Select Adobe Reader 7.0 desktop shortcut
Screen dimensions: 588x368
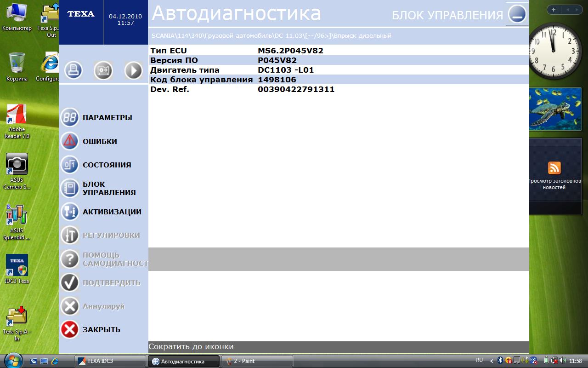click(x=17, y=121)
